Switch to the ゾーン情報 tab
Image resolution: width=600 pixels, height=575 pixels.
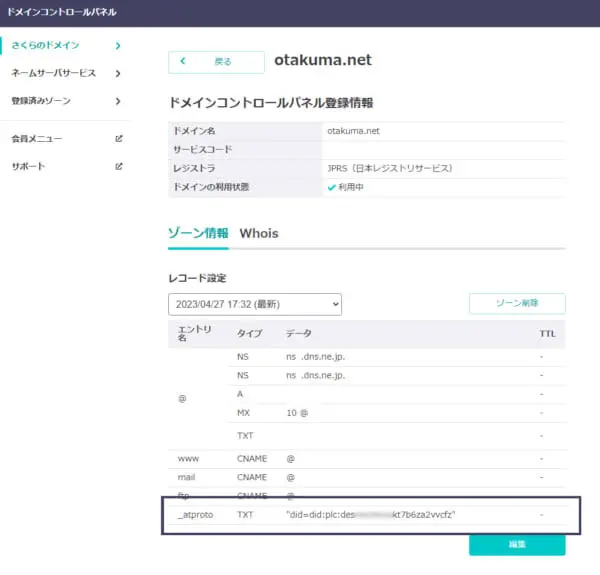tap(198, 233)
